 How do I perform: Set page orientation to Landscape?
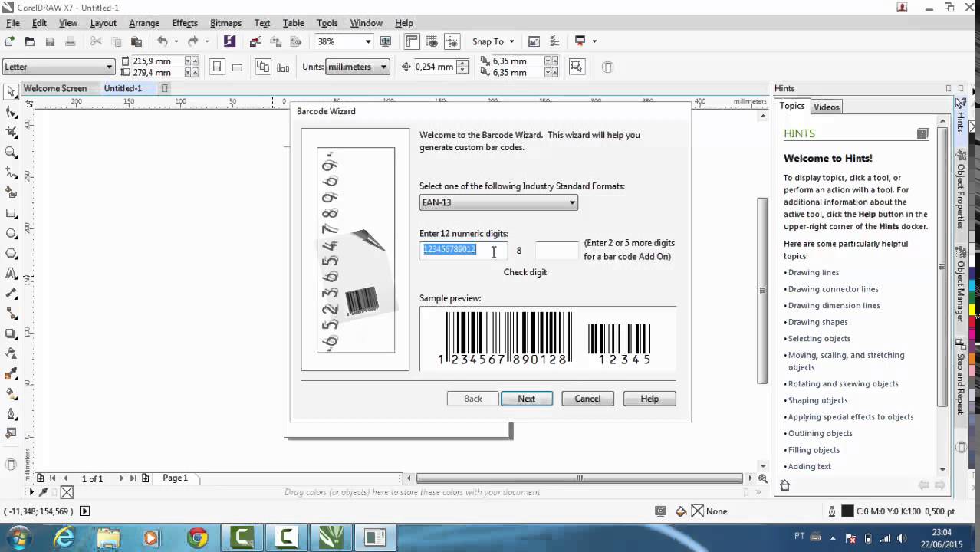pos(237,67)
